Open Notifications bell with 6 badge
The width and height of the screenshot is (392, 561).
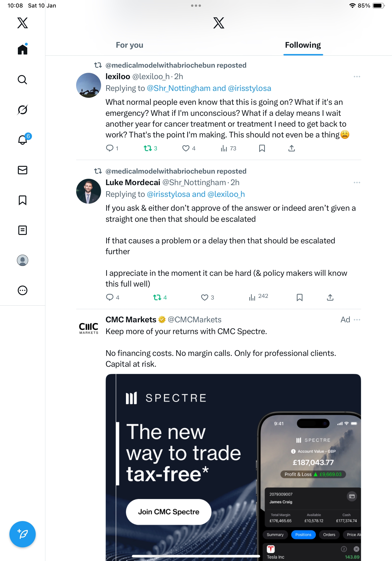coord(23,140)
